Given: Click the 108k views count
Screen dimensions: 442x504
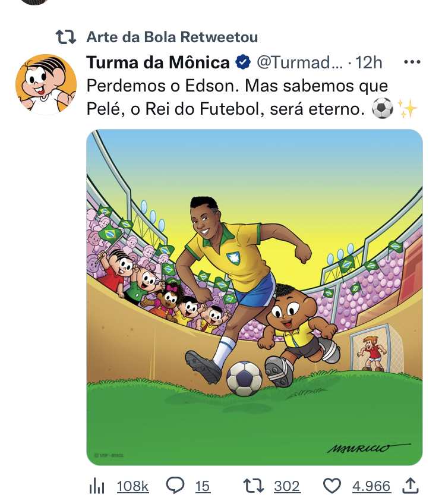Looking at the screenshot, I should (132, 487).
